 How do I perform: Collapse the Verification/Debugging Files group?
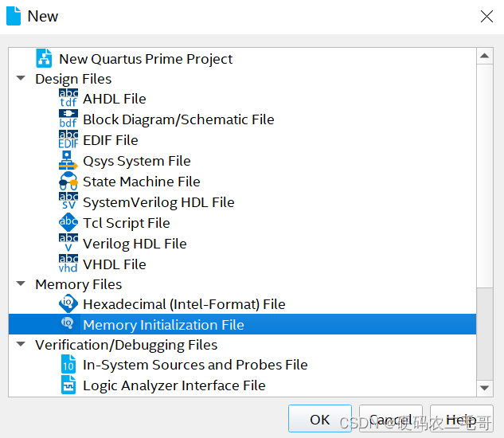(x=21, y=344)
